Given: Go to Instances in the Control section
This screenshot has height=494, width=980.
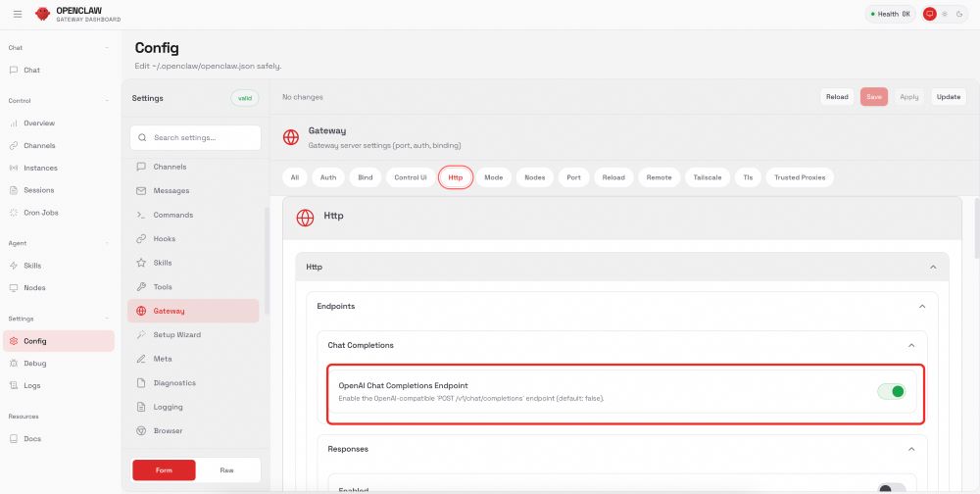Looking at the screenshot, I should (x=40, y=168).
